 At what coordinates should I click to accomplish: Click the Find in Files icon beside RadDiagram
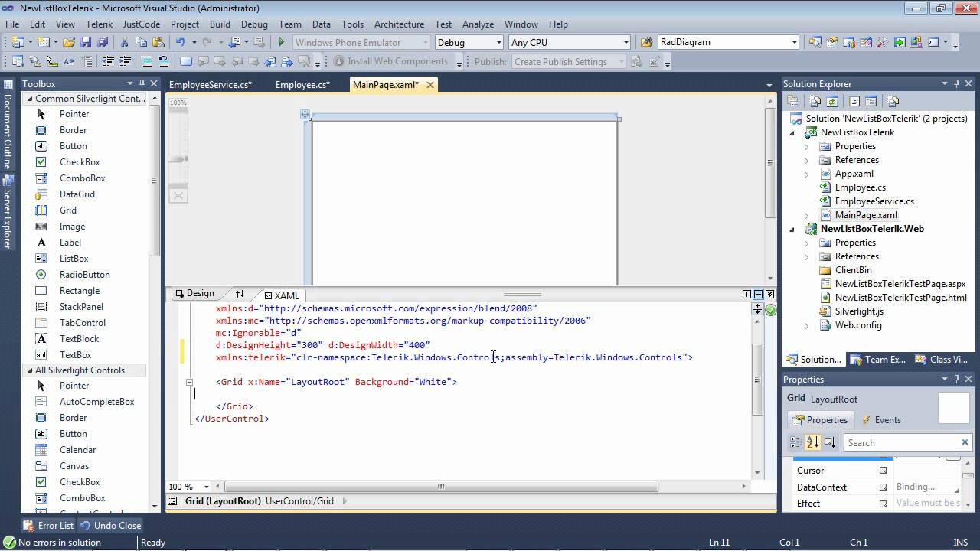point(647,43)
